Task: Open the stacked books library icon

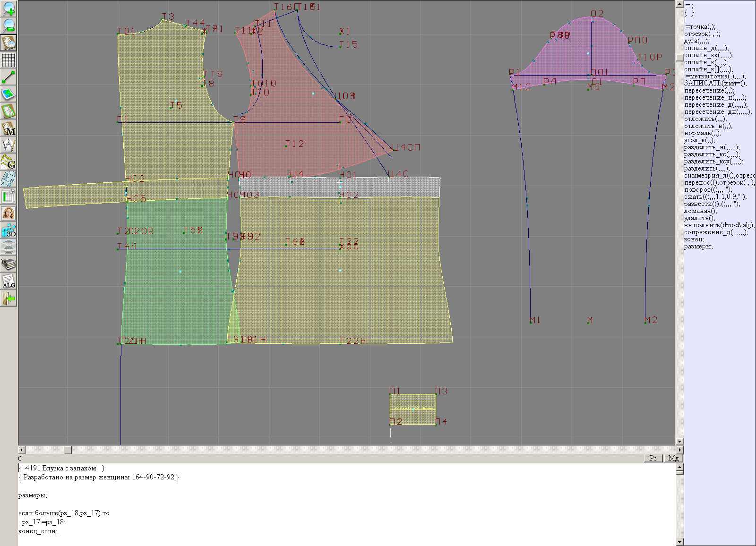Action: (9, 264)
